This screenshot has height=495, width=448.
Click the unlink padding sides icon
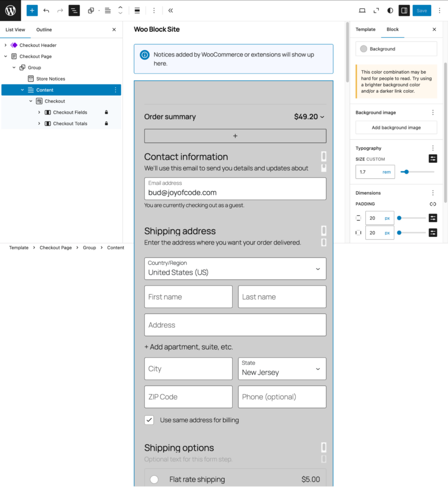(x=433, y=204)
